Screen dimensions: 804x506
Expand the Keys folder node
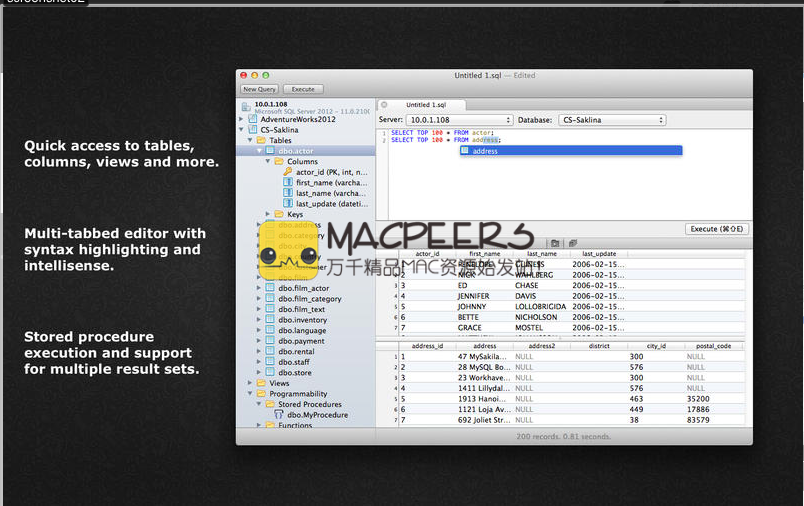coord(268,214)
